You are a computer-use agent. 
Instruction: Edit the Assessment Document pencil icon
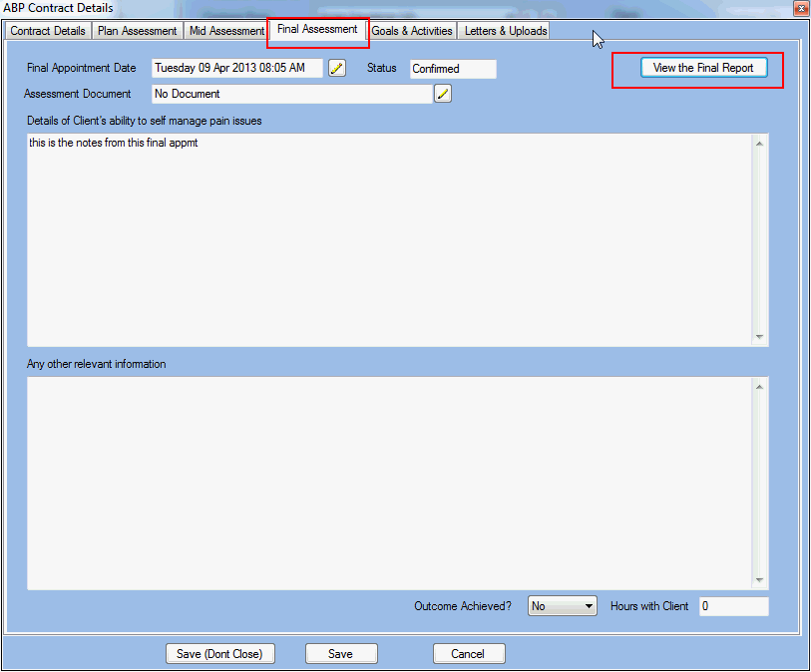click(x=443, y=94)
